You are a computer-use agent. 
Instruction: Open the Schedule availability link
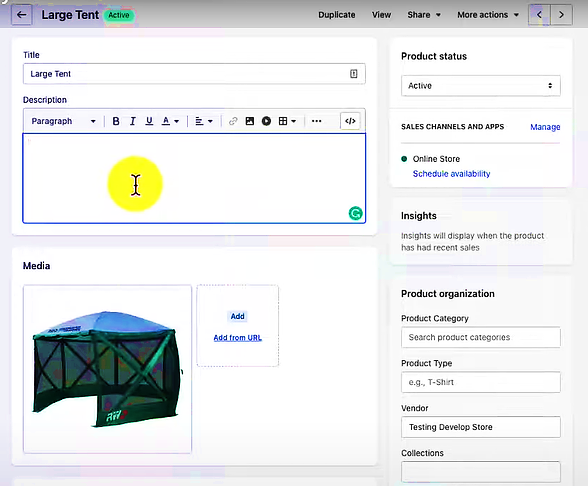point(452,174)
